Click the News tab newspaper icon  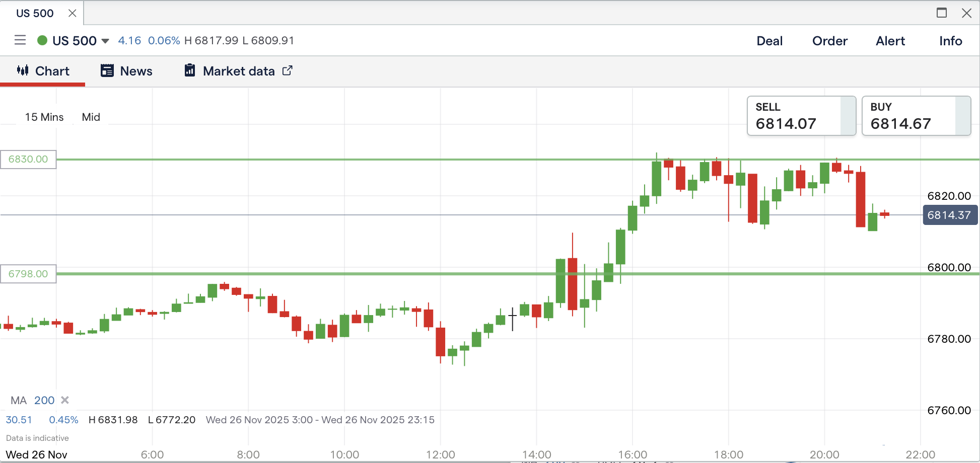[107, 71]
